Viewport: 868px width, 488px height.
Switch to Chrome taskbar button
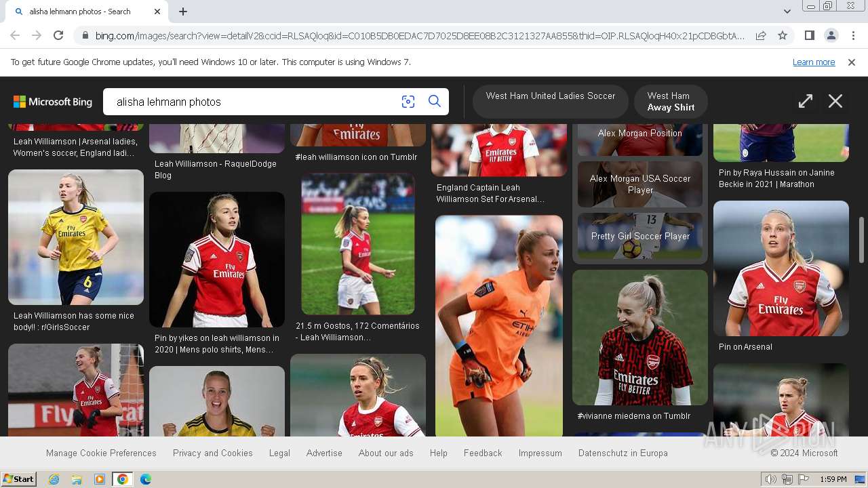123,479
